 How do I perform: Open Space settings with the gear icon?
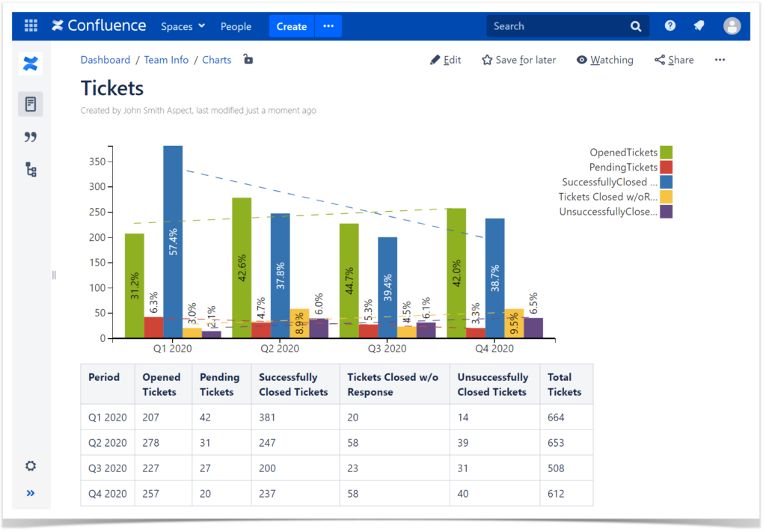click(30, 465)
